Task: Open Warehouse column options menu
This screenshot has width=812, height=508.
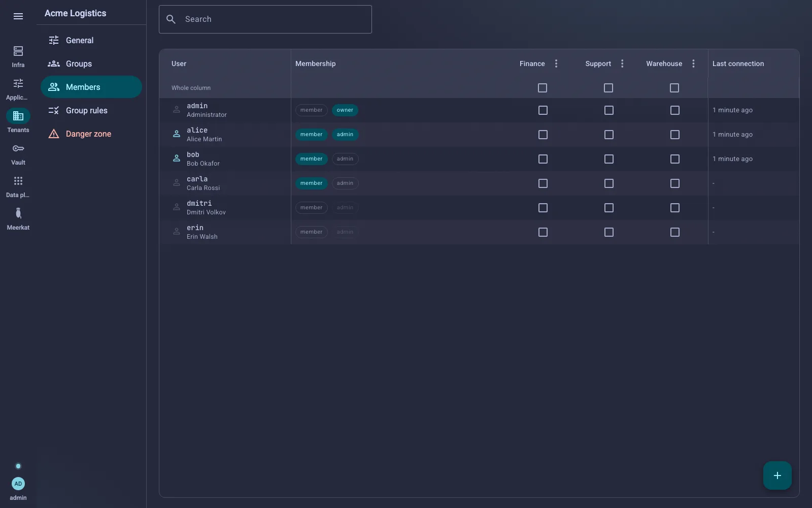Action: (x=693, y=63)
